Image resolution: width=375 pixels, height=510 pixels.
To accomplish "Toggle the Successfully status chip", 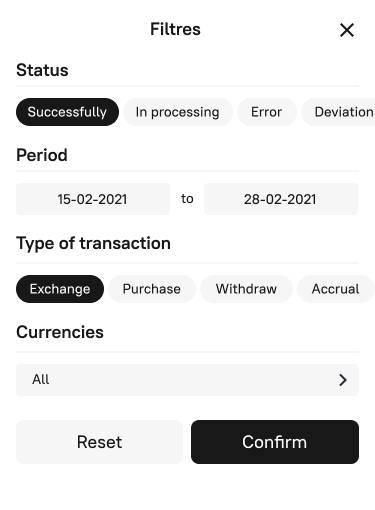I will tap(67, 112).
